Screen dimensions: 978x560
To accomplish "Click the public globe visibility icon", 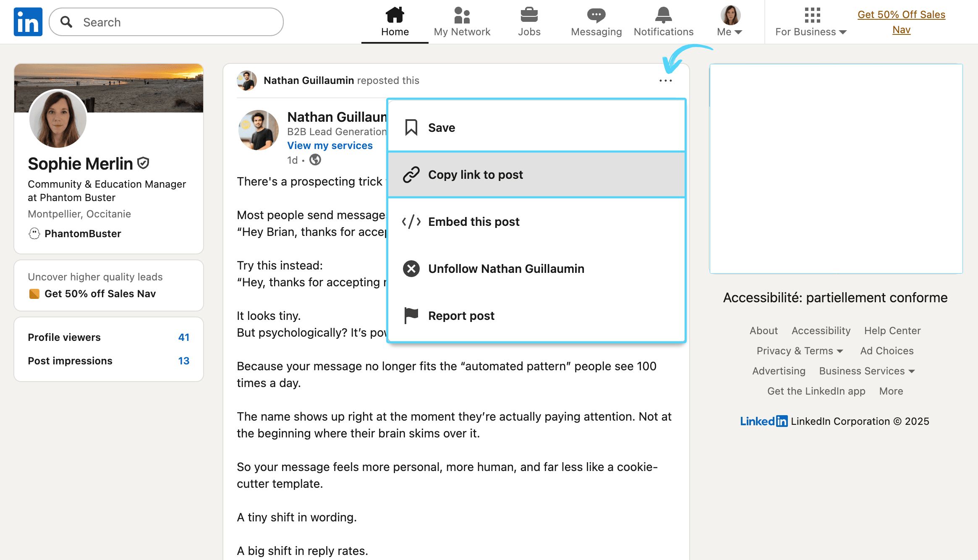I will click(x=315, y=160).
